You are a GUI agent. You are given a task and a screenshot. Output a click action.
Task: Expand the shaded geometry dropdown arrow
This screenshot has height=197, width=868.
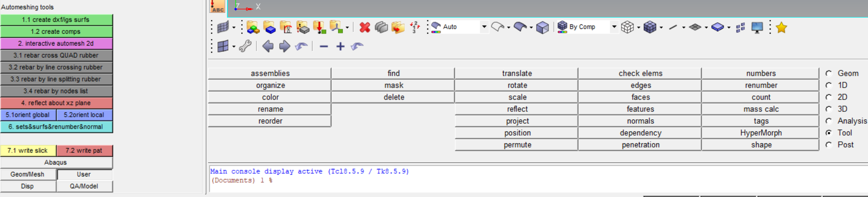[531, 28]
